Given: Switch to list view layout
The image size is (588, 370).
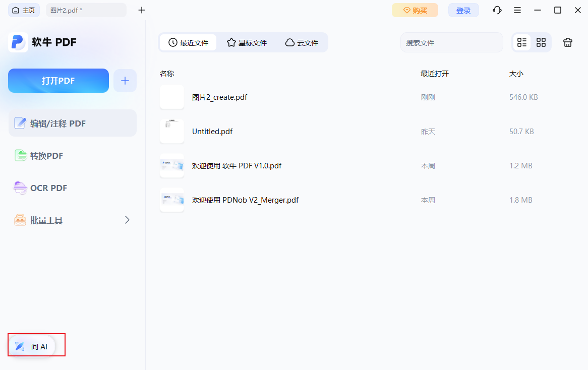Looking at the screenshot, I should click(x=521, y=42).
